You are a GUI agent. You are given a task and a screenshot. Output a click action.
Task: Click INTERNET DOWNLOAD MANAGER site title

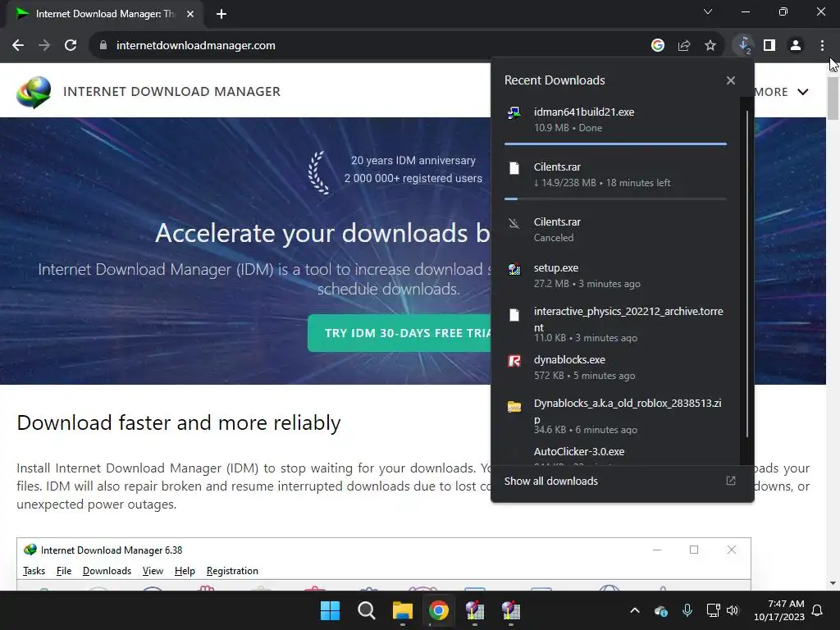tap(171, 92)
